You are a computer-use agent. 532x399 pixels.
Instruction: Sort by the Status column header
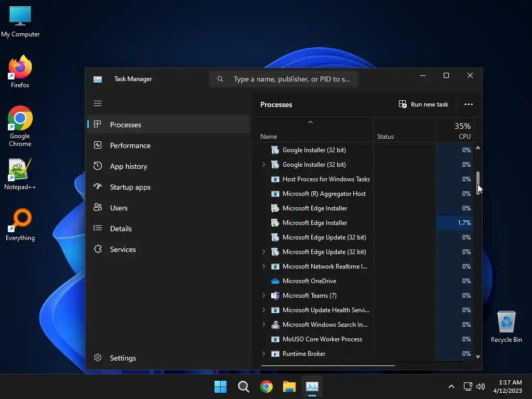coord(405,130)
